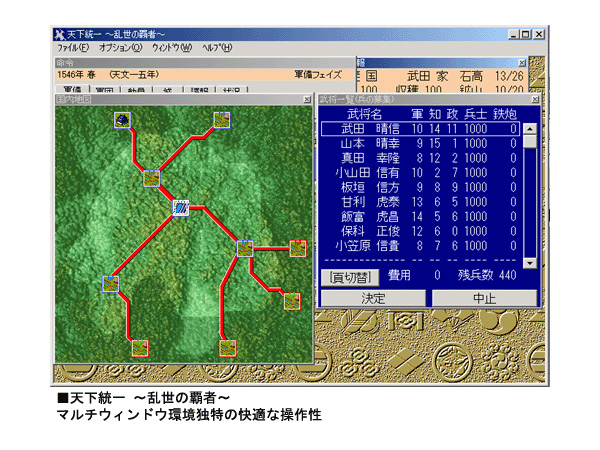
Task: Maximize the 天下統一 main window
Action: [x=526, y=34]
